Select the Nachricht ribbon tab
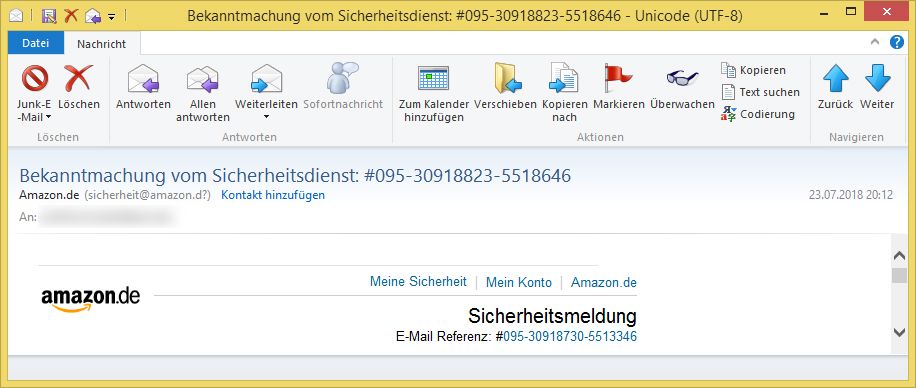Screen dimensions: 916x388 click(x=102, y=44)
